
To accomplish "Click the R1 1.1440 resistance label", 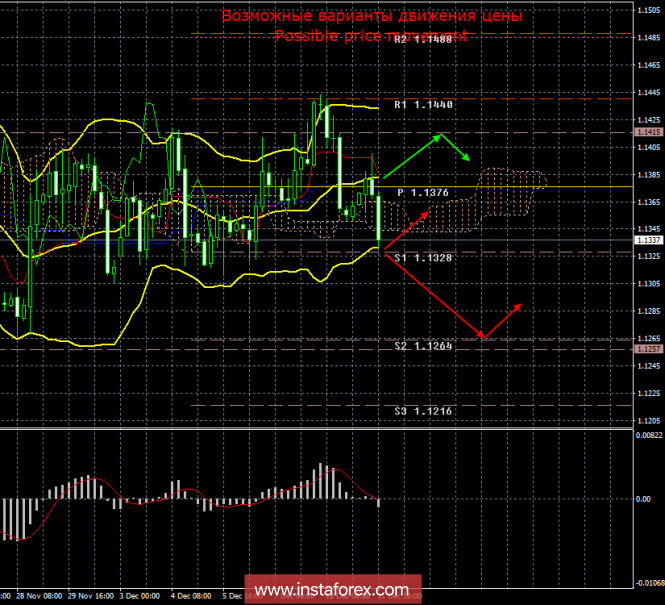I will click(425, 104).
